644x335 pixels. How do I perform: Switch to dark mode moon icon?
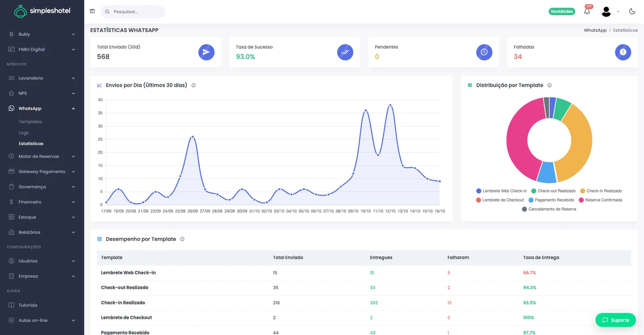(632, 11)
